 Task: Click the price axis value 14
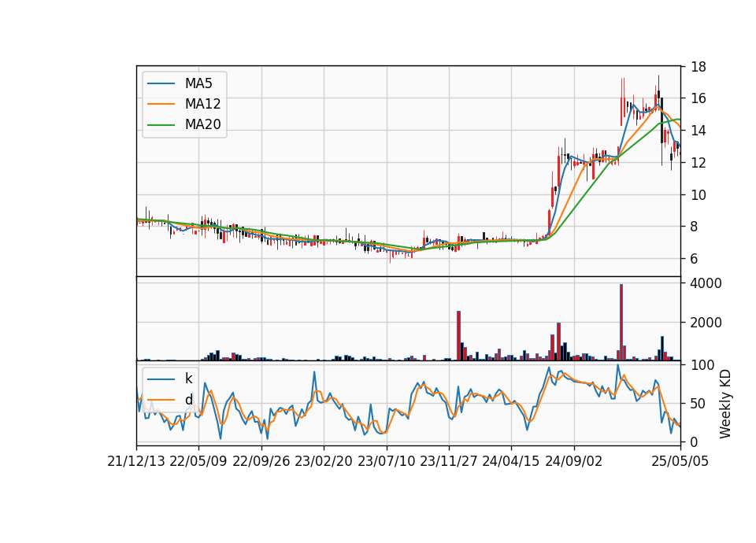[699, 131]
